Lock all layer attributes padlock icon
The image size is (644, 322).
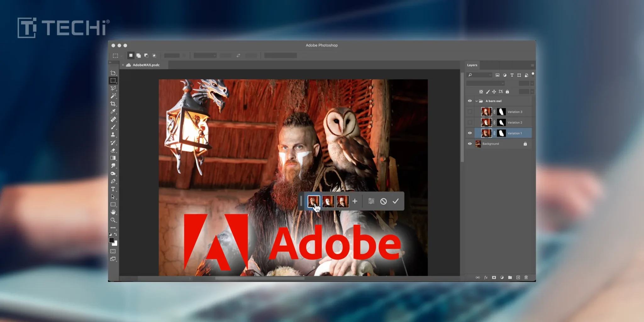pos(507,92)
